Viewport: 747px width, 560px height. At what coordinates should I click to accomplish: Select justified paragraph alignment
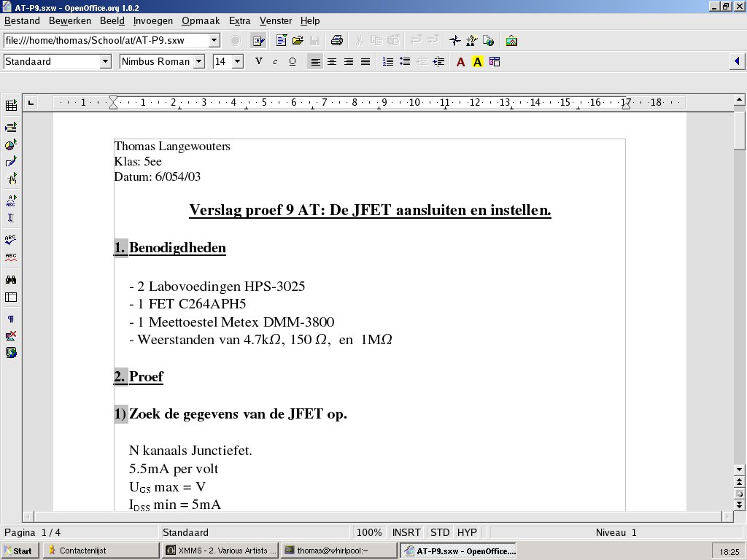point(365,62)
